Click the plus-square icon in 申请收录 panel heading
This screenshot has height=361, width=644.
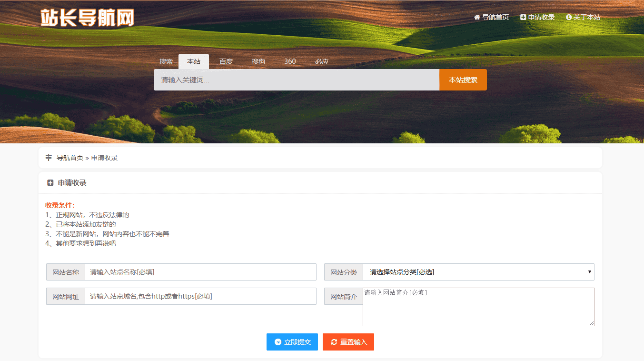(50, 183)
